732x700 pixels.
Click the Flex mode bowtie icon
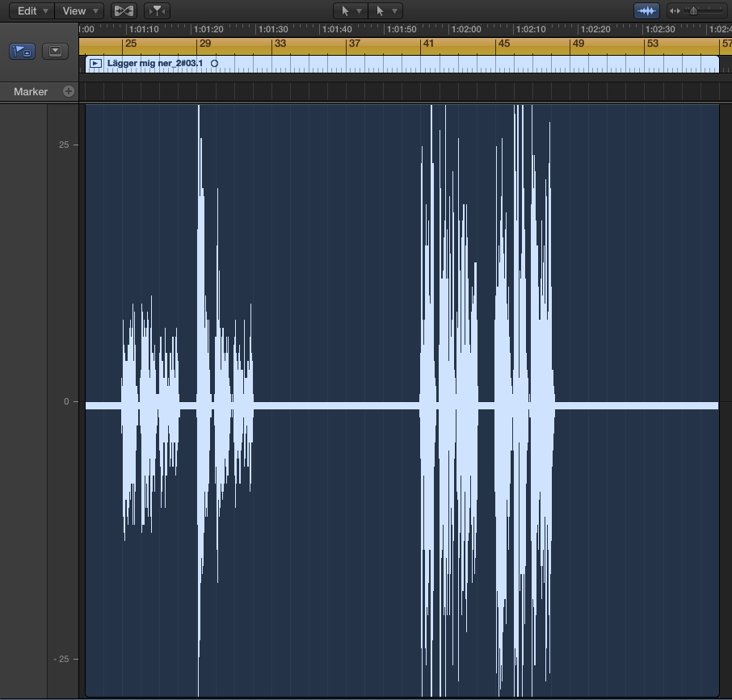pyautogui.click(x=124, y=11)
